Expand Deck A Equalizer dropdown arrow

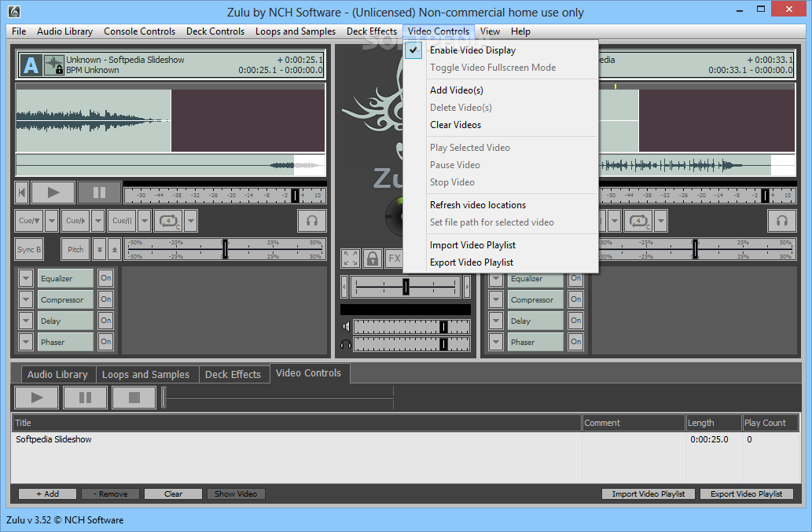tap(26, 278)
